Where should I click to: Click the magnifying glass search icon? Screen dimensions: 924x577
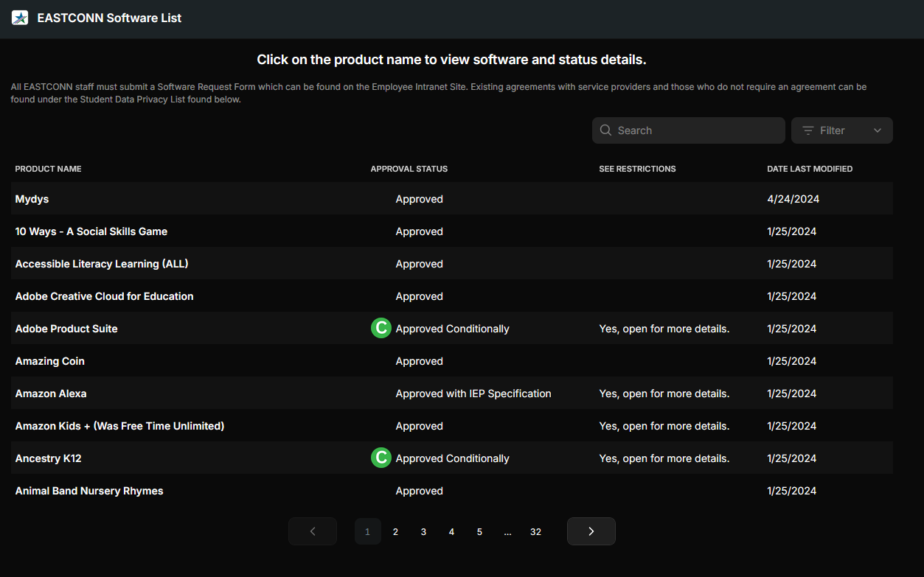click(x=606, y=130)
